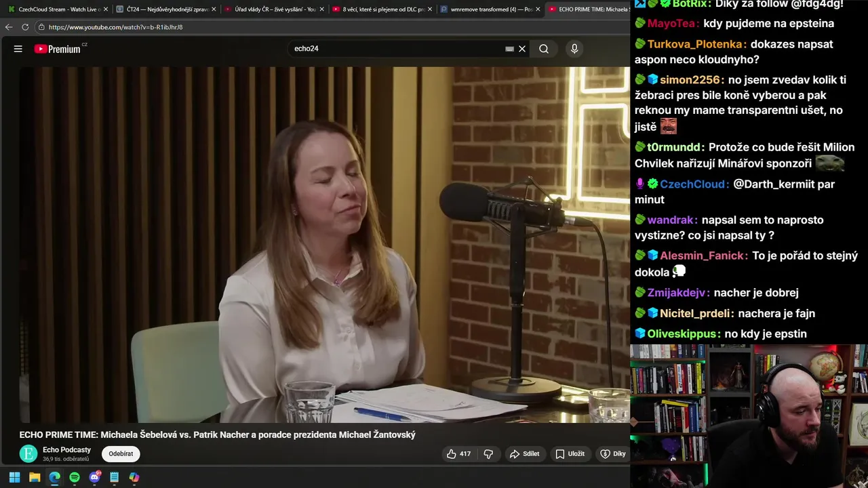868x488 pixels.
Task: Switch to wmremove transformed tab
Action: pyautogui.click(x=488, y=9)
